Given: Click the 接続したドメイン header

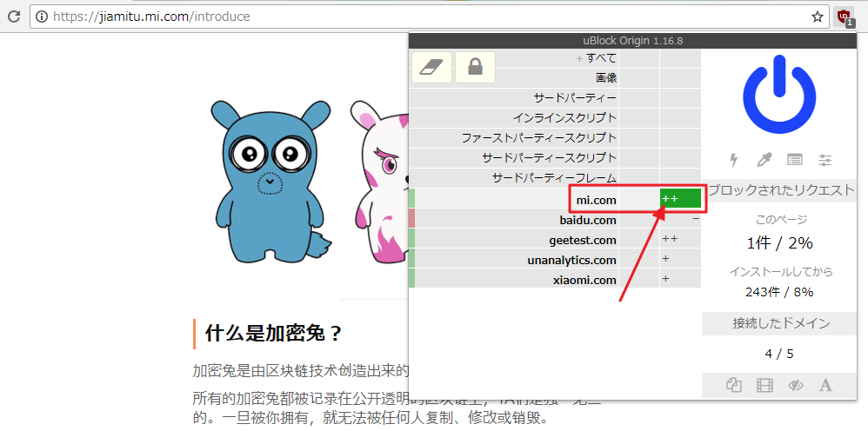Looking at the screenshot, I should 779,324.
